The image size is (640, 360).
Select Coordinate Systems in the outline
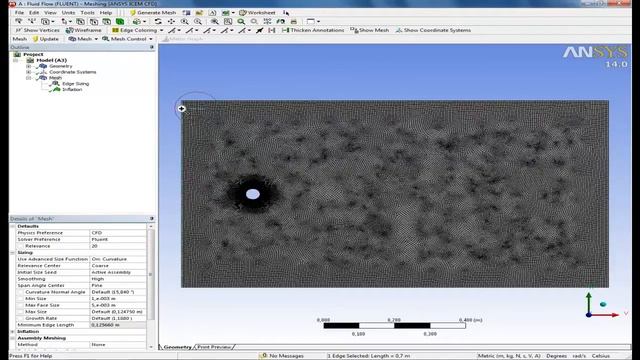pyautogui.click(x=73, y=72)
